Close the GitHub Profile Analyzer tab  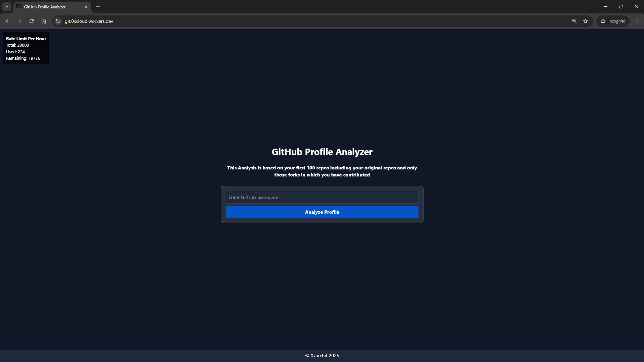pyautogui.click(x=86, y=7)
